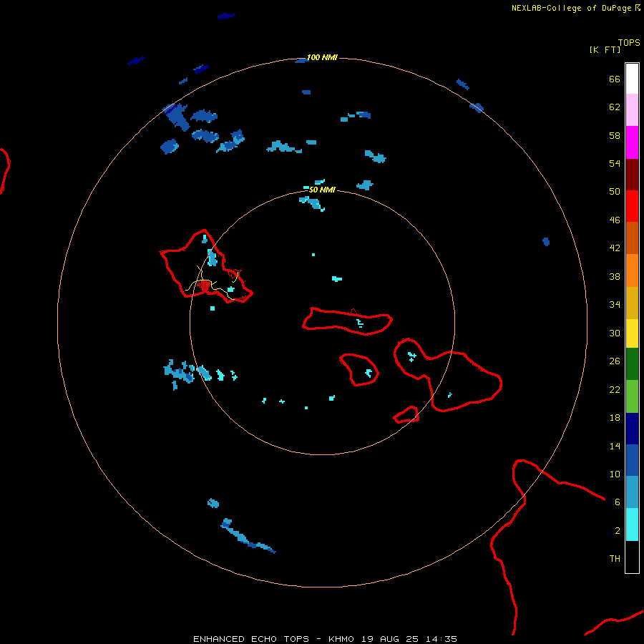Click the 50 value on the legend scale

coord(615,192)
